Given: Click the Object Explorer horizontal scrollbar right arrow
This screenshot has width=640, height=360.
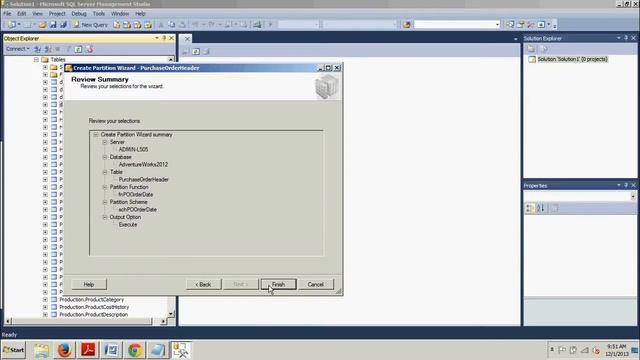Looking at the screenshot, I should tap(163, 322).
